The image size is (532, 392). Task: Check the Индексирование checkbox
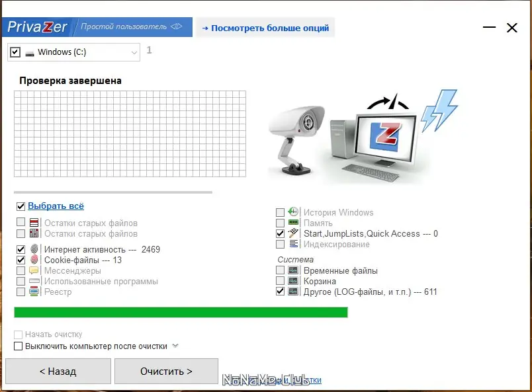(280, 244)
